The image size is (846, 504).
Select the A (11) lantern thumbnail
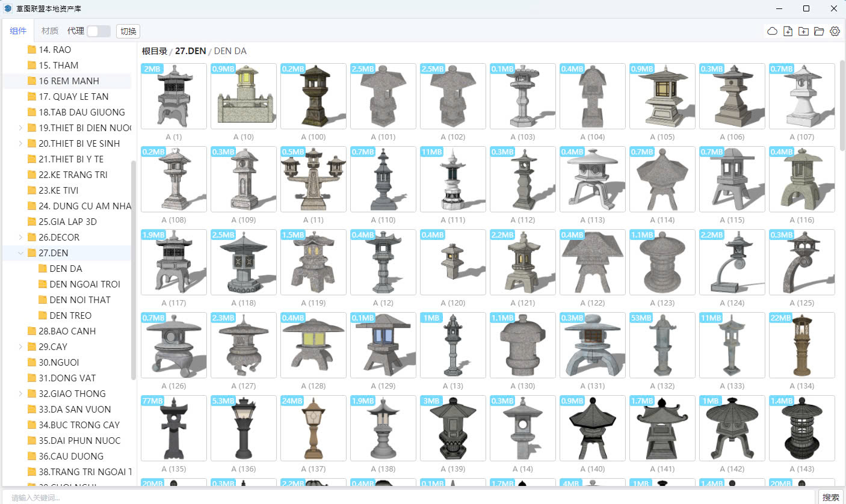[x=313, y=179]
